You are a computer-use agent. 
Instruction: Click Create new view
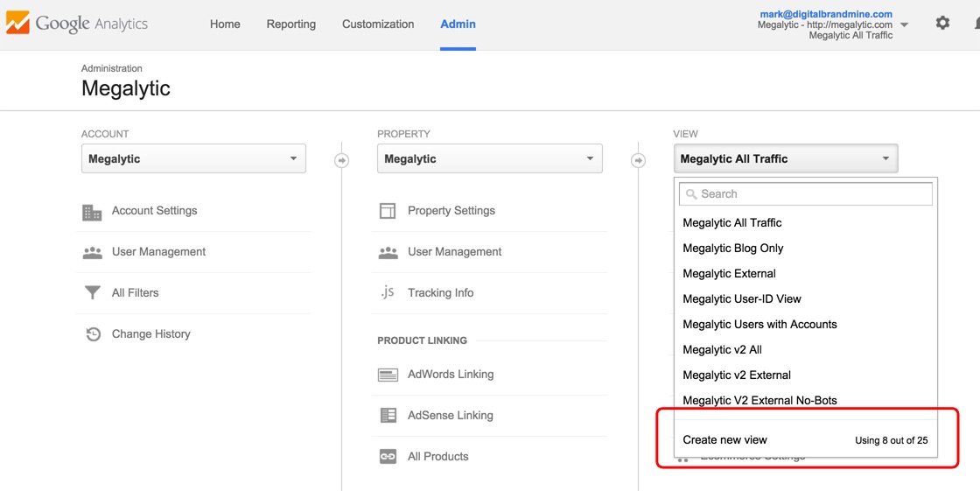[x=724, y=440]
